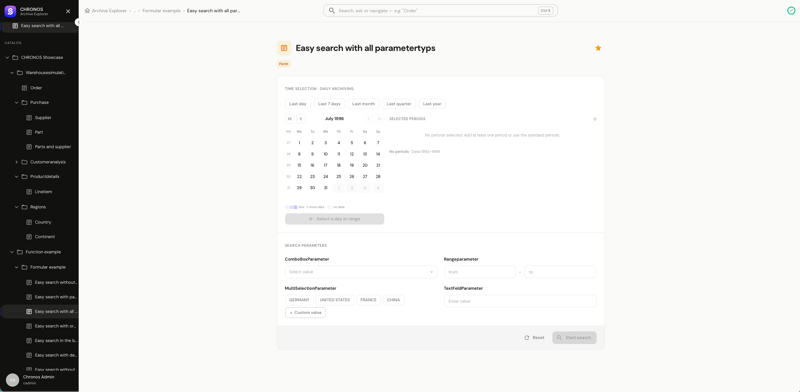
Task: Go to previous month in calendar
Action: [301, 119]
